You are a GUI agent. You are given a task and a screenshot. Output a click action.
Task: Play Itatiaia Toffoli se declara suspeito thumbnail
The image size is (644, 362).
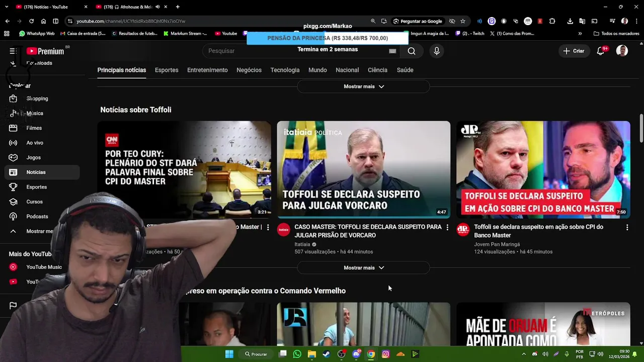(x=363, y=169)
